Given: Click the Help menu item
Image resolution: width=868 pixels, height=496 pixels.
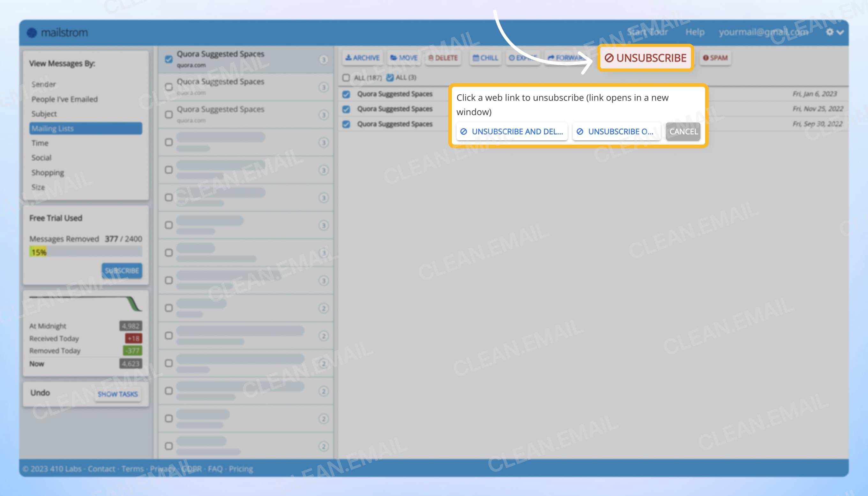Looking at the screenshot, I should point(695,32).
